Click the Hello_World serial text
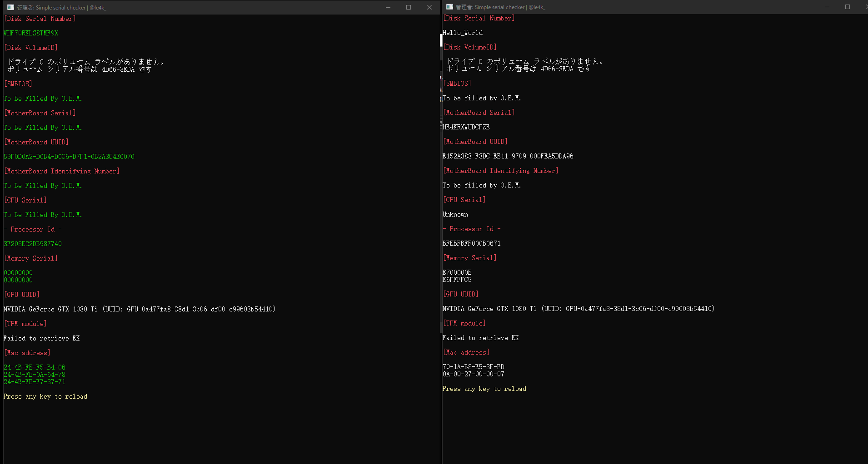 (462, 32)
